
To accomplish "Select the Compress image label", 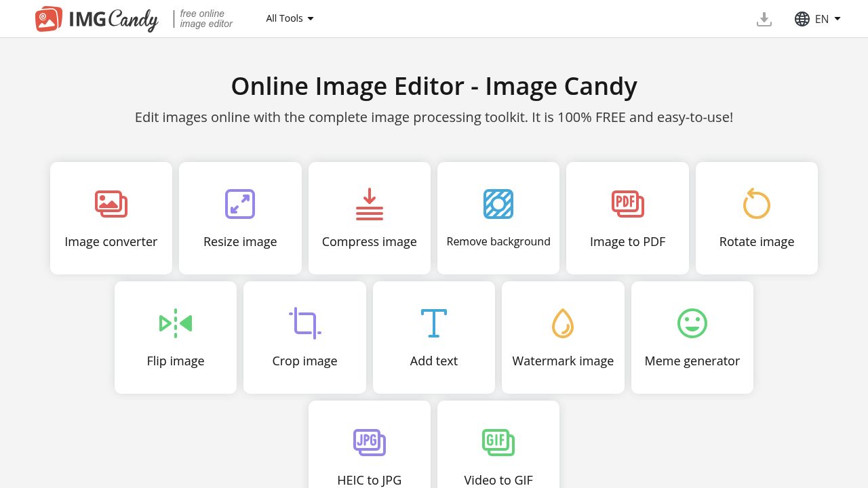I will (370, 242).
